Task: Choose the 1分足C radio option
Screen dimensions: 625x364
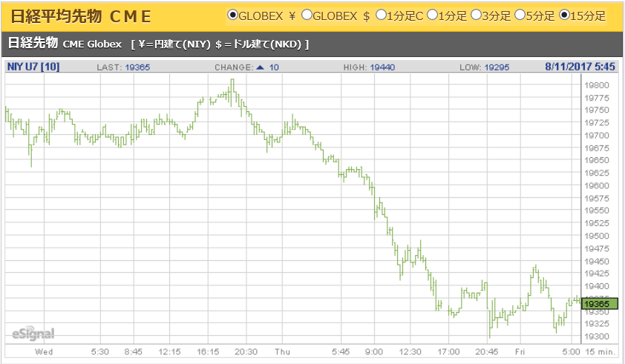Action: click(x=381, y=15)
